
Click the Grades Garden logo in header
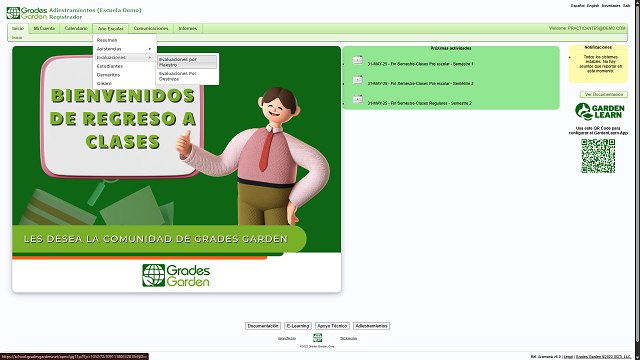click(x=27, y=13)
